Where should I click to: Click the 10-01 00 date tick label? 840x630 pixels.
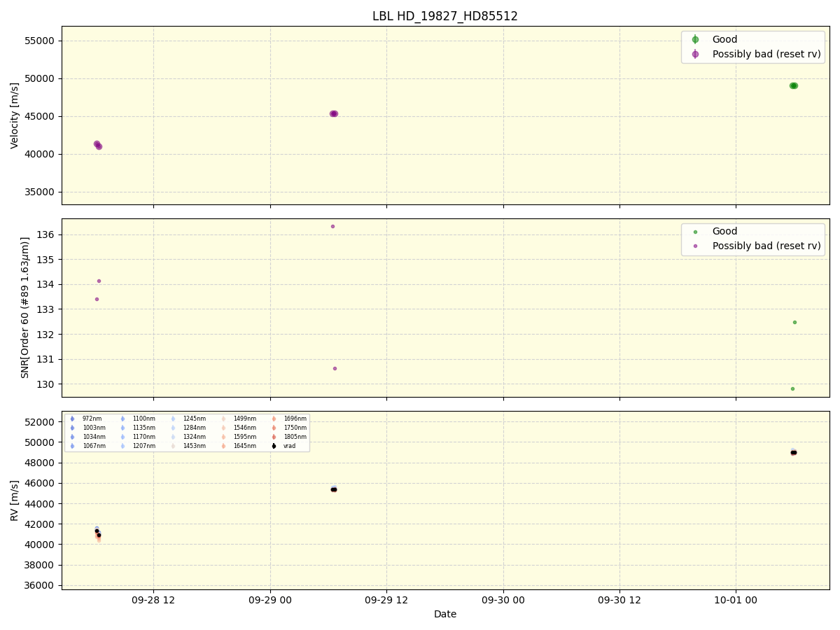pos(736,601)
